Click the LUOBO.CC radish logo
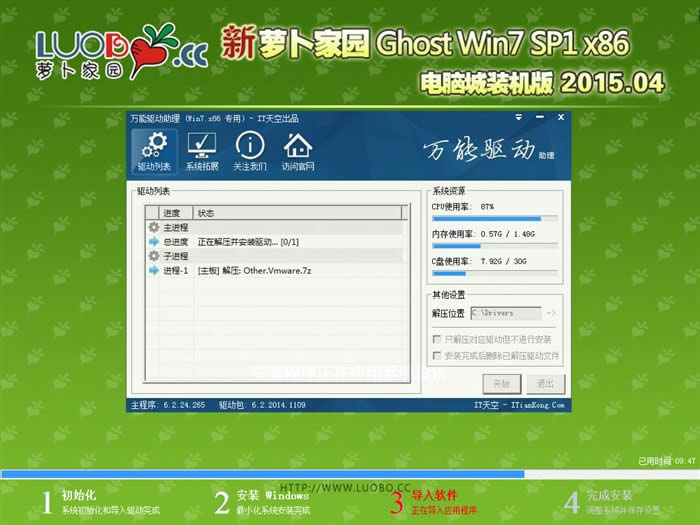This screenshot has height=525, width=700. click(121, 51)
